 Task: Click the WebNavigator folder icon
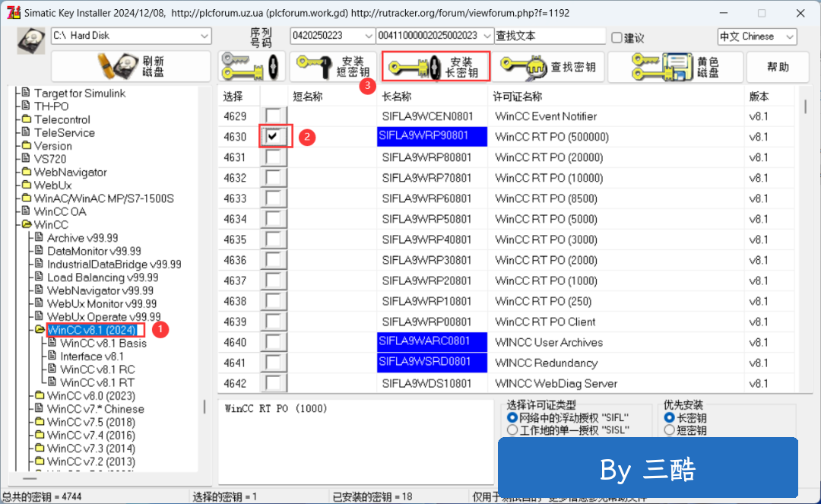click(27, 172)
